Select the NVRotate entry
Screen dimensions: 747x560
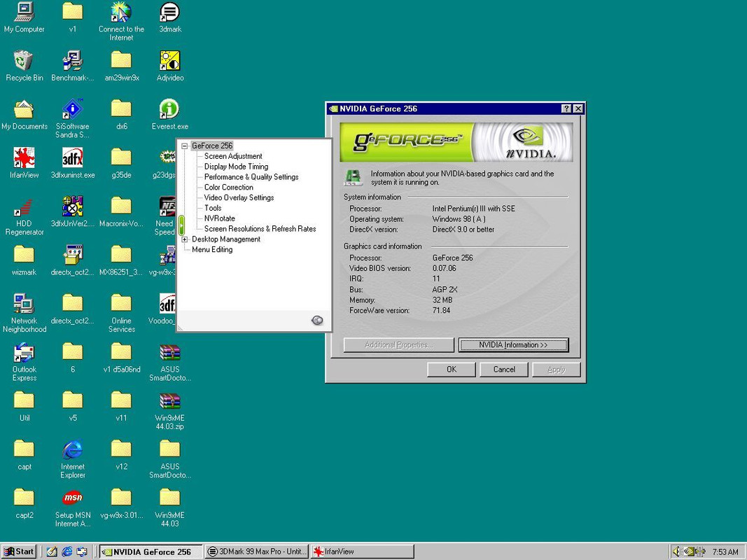(219, 218)
